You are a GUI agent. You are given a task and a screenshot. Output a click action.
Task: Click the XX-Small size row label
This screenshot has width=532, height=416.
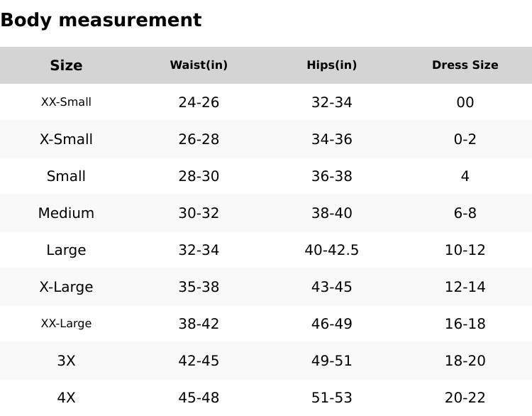tap(66, 102)
